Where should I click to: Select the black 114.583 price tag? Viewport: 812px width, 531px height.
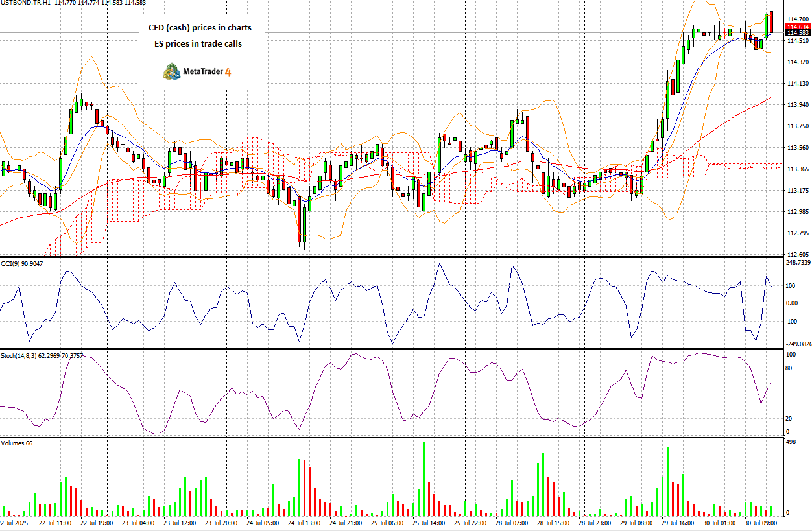coord(797,33)
